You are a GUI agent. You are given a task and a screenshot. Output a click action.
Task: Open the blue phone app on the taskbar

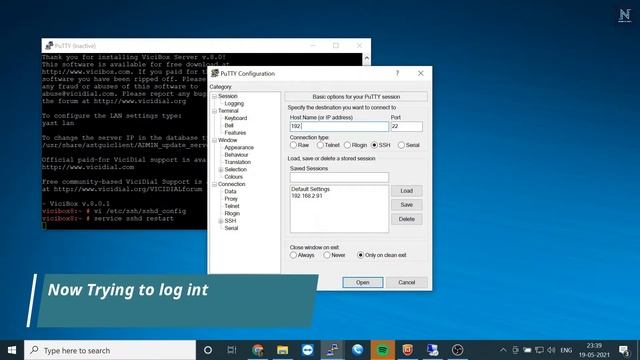358,350
